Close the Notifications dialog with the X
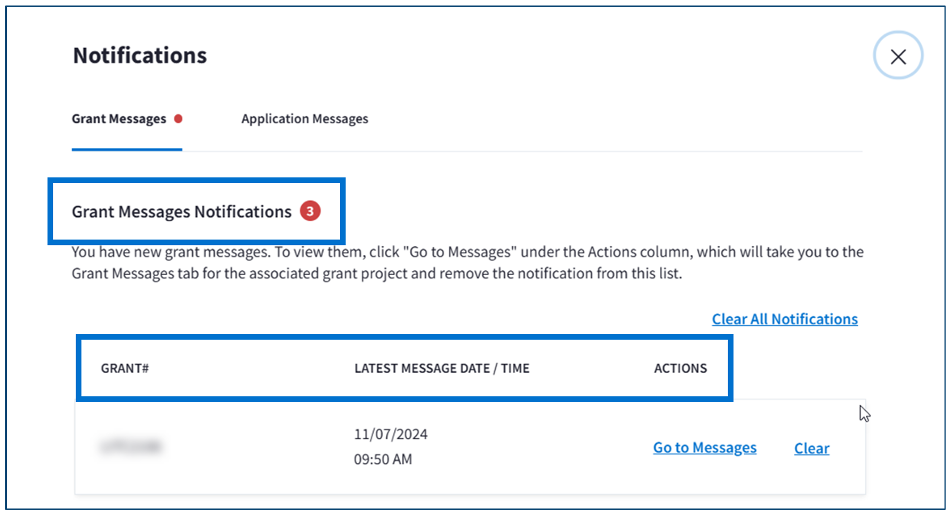Viewport: 948px width, 513px height. point(897,57)
